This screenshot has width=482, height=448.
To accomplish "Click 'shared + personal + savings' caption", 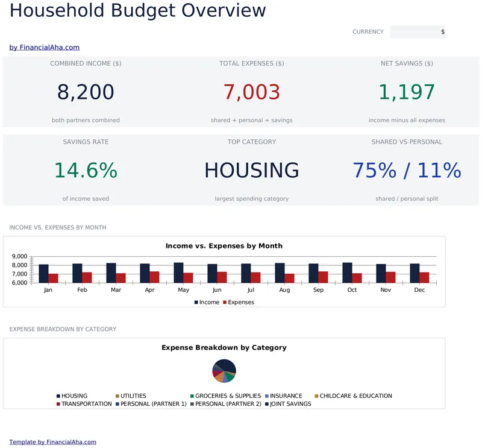I will [252, 121].
